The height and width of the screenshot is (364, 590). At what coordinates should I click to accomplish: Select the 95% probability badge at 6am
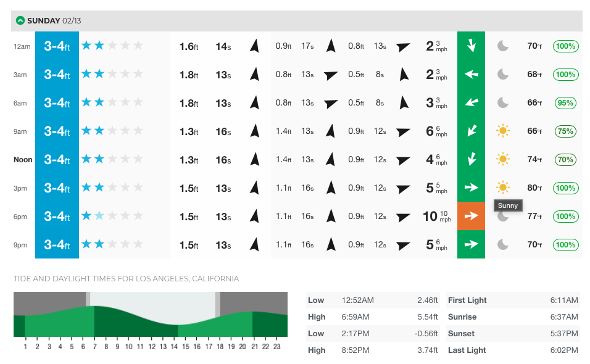pyautogui.click(x=566, y=102)
